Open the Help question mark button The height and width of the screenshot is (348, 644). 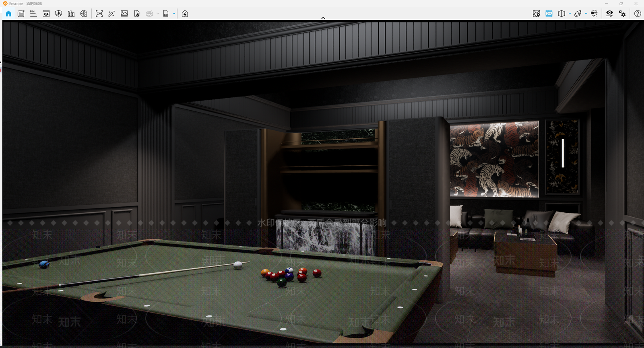pos(638,14)
